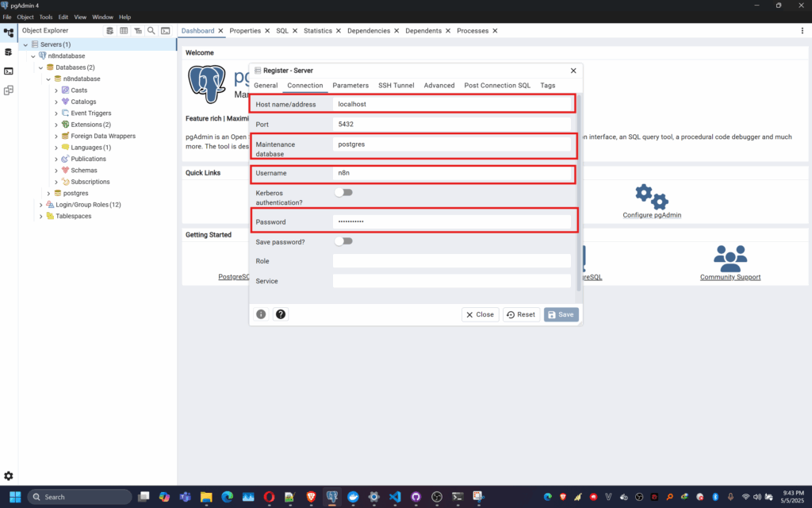Toggle the Kerberos authentication switch
Image resolution: width=812 pixels, height=508 pixels.
(x=343, y=192)
